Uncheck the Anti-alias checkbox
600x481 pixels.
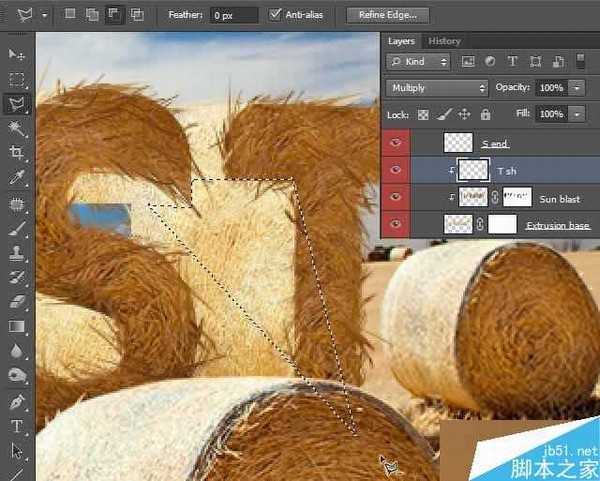pos(277,15)
